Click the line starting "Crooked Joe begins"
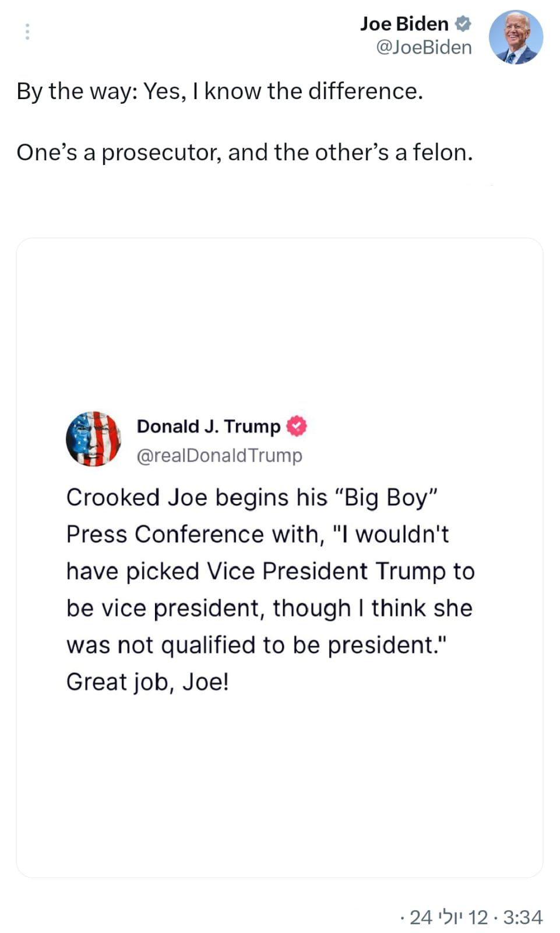Image resolution: width=560 pixels, height=933 pixels. pyautogui.click(x=252, y=498)
